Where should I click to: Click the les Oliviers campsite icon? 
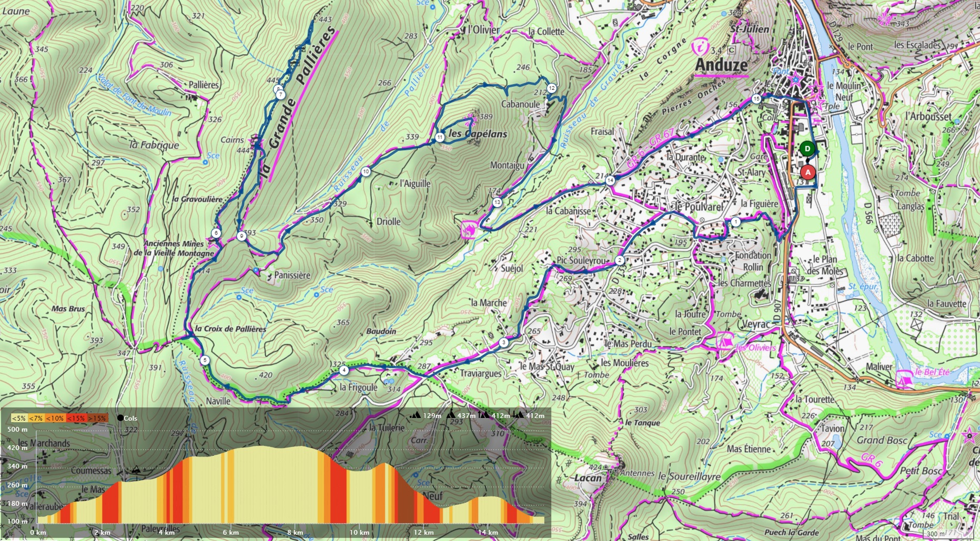click(724, 340)
